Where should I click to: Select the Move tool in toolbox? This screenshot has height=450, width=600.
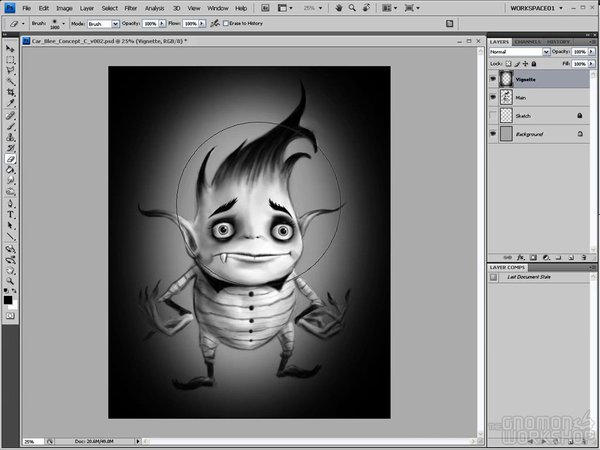pos(11,49)
